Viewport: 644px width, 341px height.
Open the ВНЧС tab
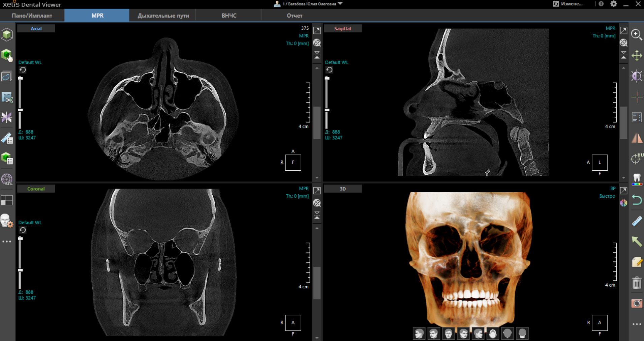(x=229, y=16)
